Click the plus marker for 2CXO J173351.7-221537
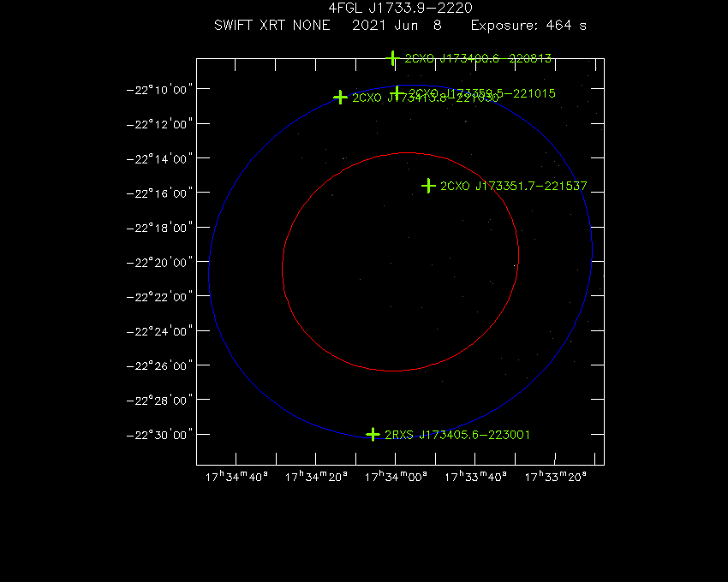The width and height of the screenshot is (728, 582). pos(428,186)
